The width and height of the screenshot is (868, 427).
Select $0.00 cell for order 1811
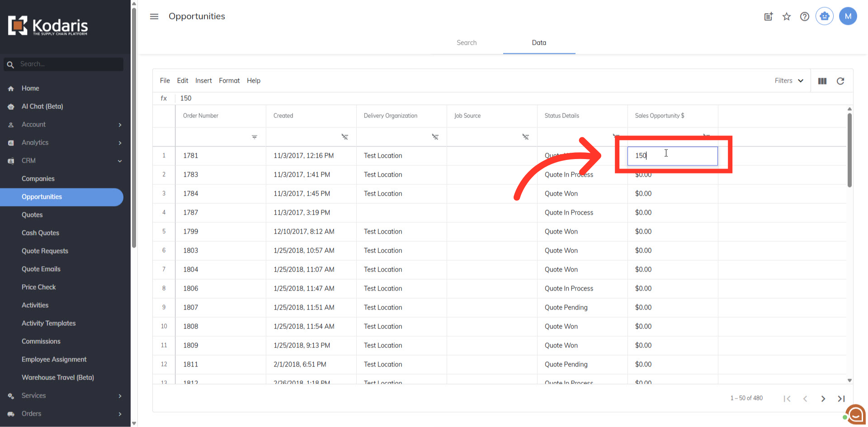pyautogui.click(x=673, y=364)
